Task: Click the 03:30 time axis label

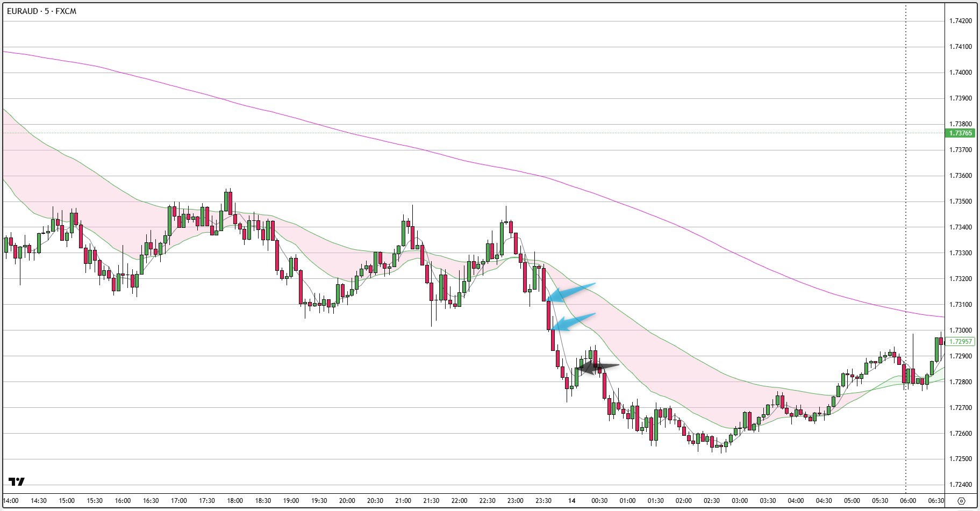Action: 768,501
